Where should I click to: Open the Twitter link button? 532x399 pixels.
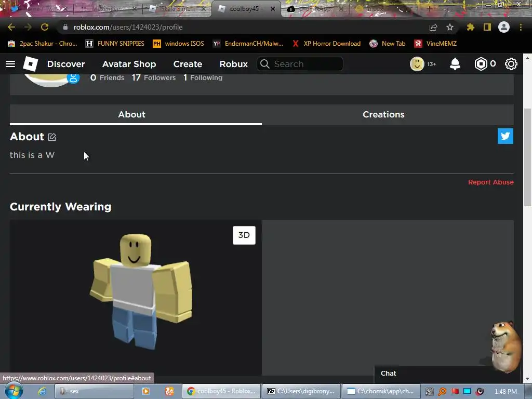point(505,136)
